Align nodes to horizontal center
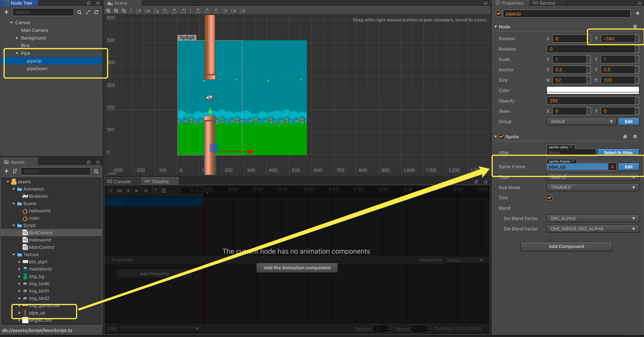 pyautogui.click(x=174, y=11)
